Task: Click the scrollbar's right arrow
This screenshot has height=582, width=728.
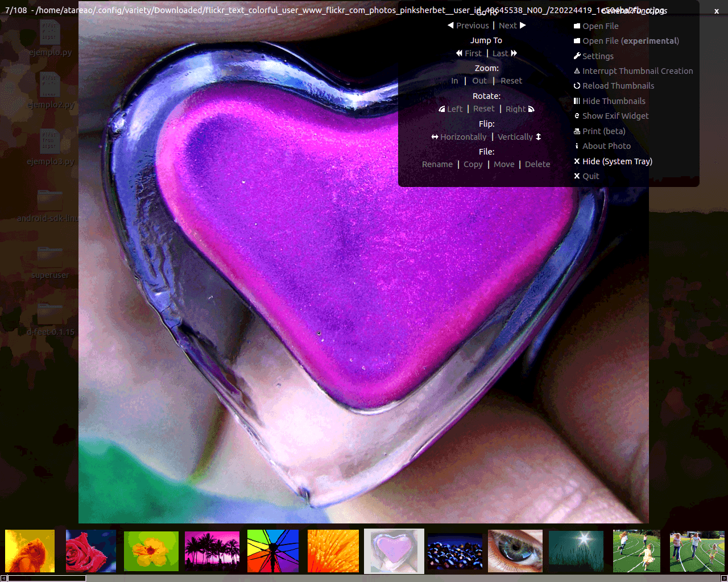Action: [x=724, y=579]
